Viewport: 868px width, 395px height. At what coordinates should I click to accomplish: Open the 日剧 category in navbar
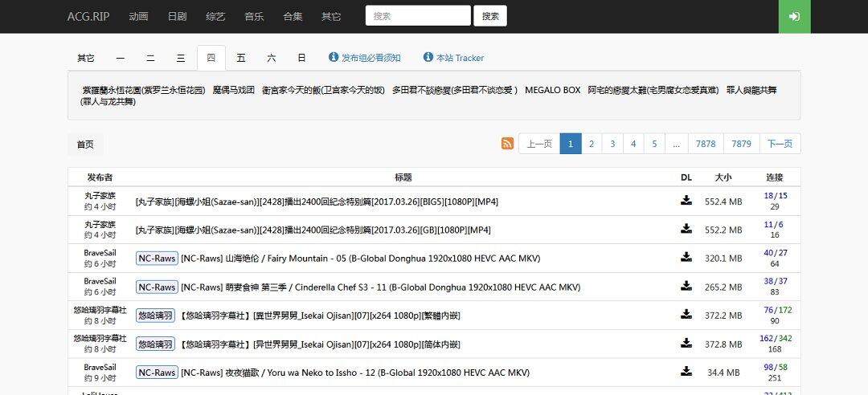click(x=178, y=16)
